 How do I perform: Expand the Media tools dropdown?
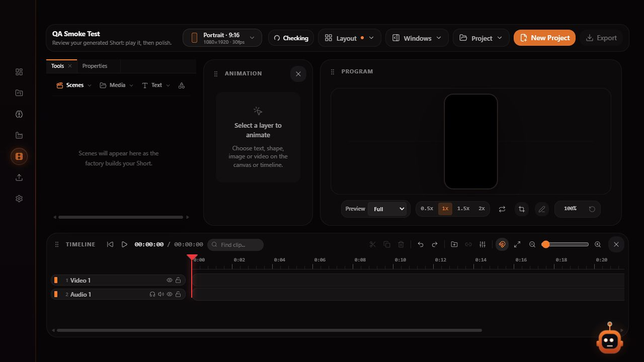click(116, 85)
